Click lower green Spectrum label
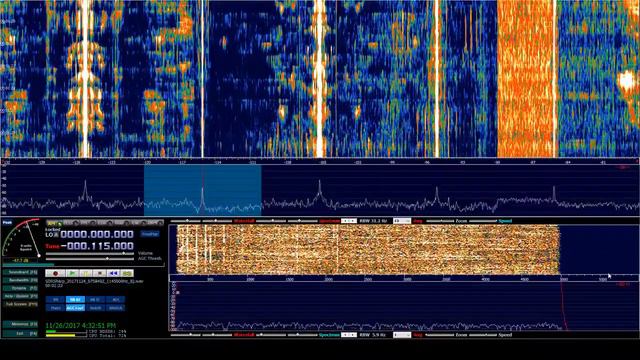640x360 pixels. (329, 335)
